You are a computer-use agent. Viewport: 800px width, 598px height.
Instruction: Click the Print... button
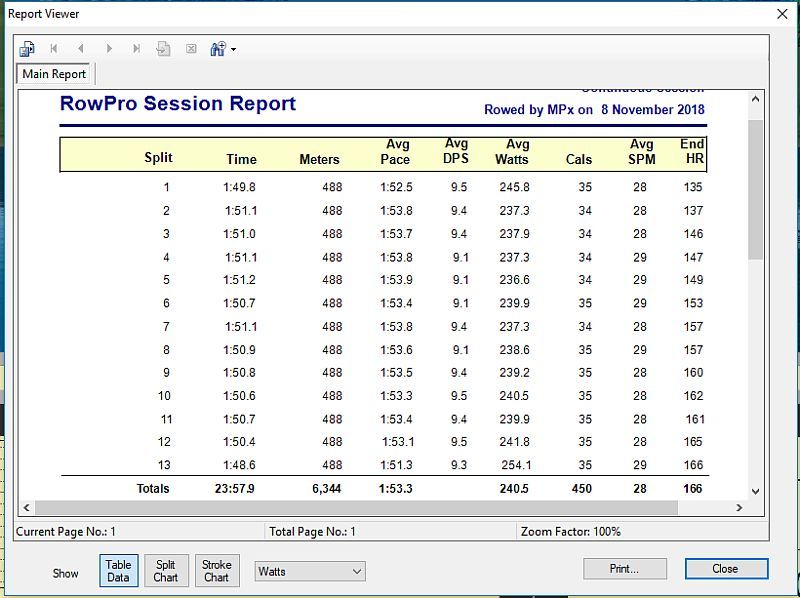[624, 568]
